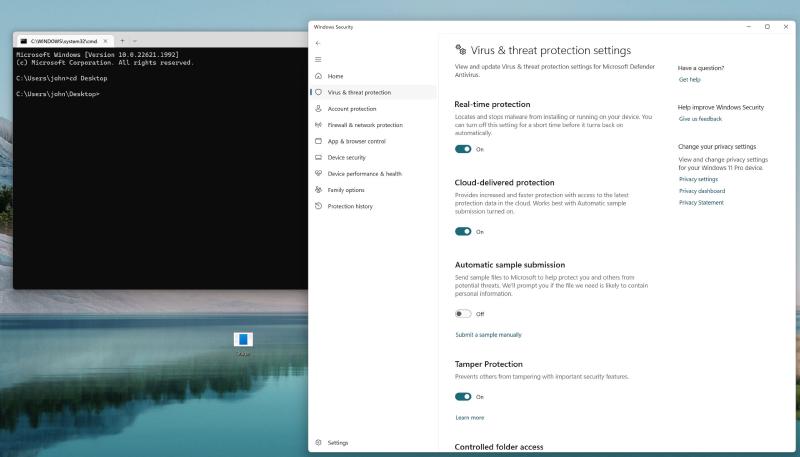Click Submit a sample manually link
This screenshot has width=800, height=457.
488,335
